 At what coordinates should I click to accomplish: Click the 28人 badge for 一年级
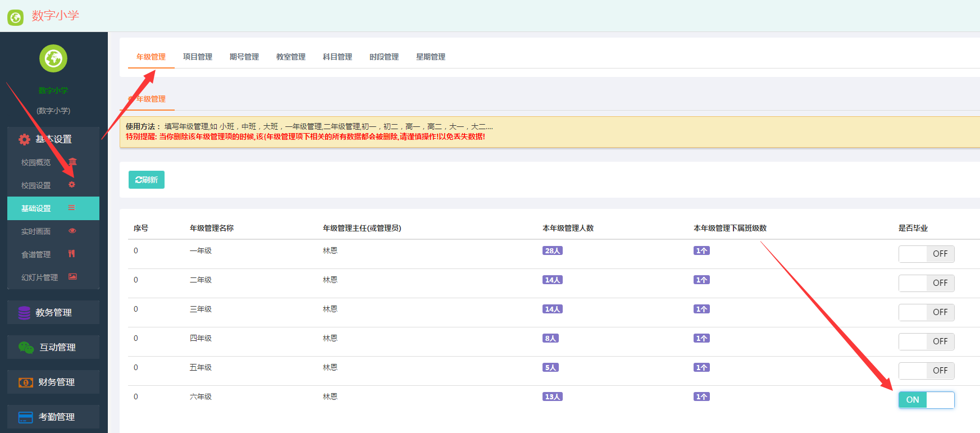click(x=553, y=251)
